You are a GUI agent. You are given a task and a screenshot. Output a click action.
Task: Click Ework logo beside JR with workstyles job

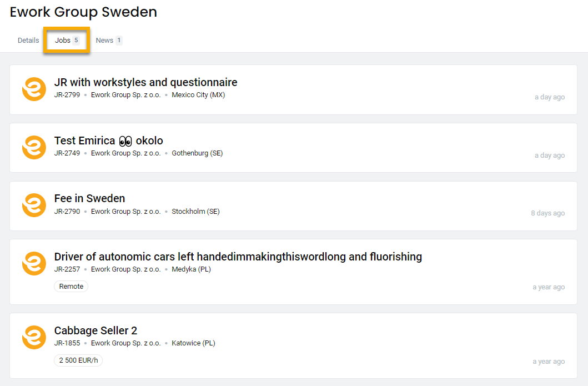click(34, 89)
